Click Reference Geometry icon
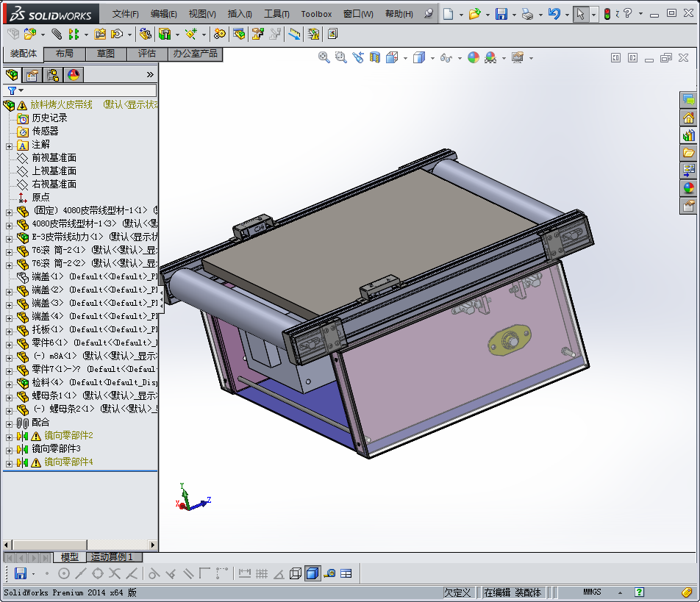The image size is (700, 602). [191, 34]
